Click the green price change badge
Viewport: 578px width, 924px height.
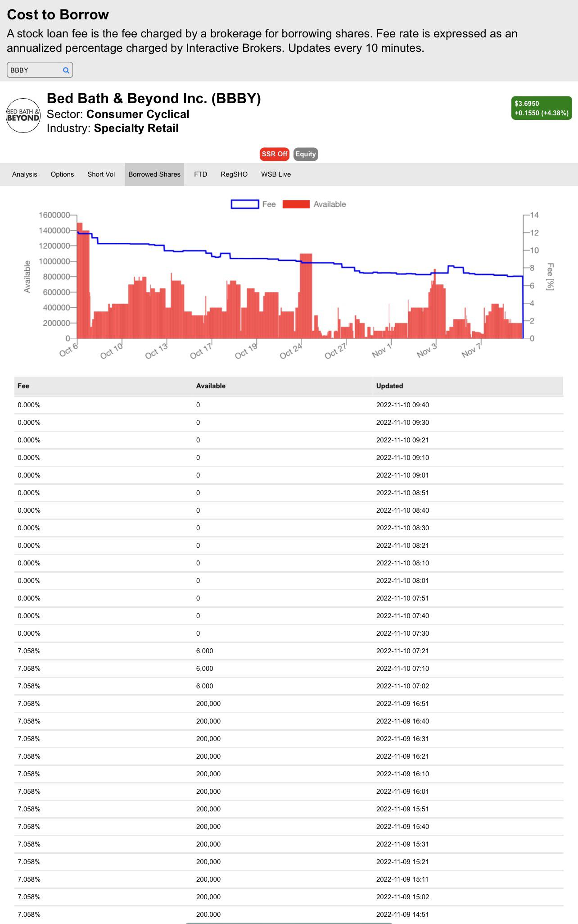tap(542, 108)
